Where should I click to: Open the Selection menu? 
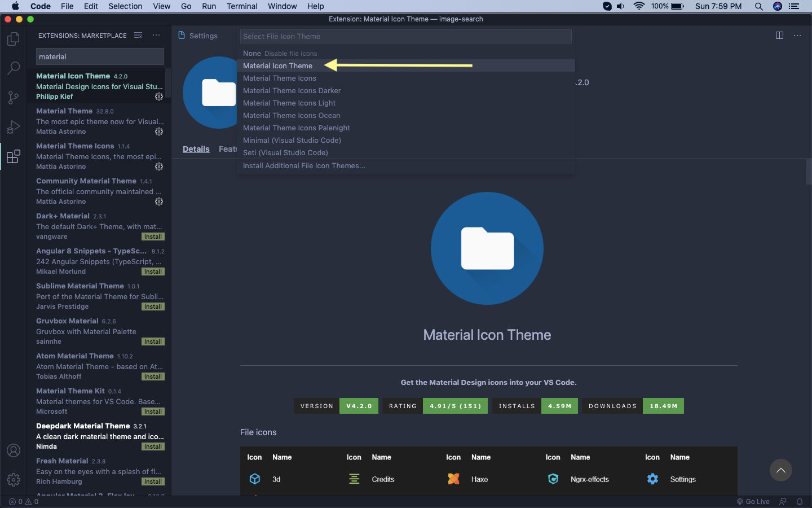click(x=125, y=6)
